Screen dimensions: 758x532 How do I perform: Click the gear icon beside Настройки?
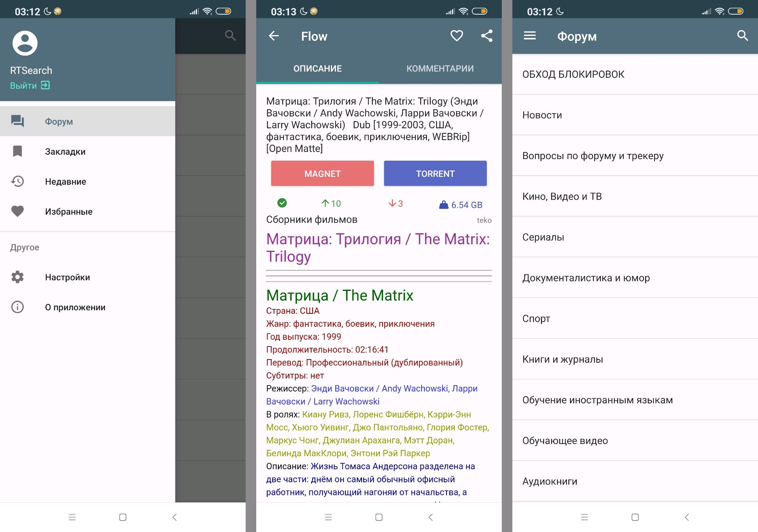pyautogui.click(x=17, y=277)
